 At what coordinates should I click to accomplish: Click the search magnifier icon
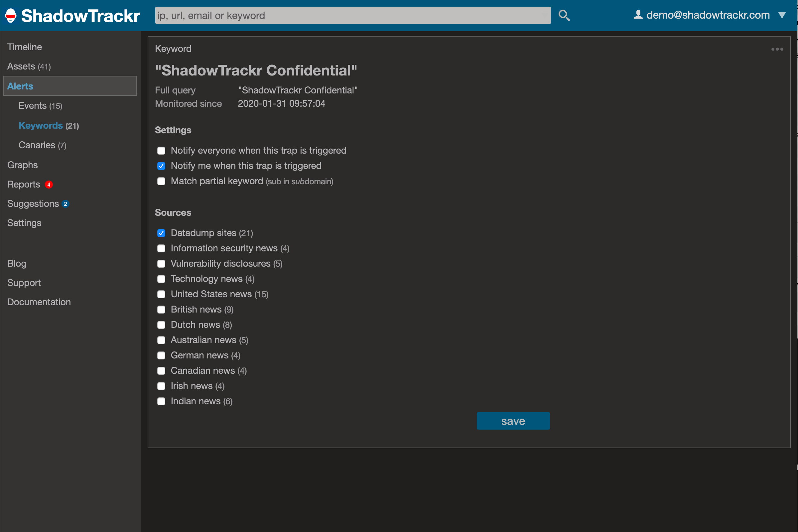tap(564, 15)
